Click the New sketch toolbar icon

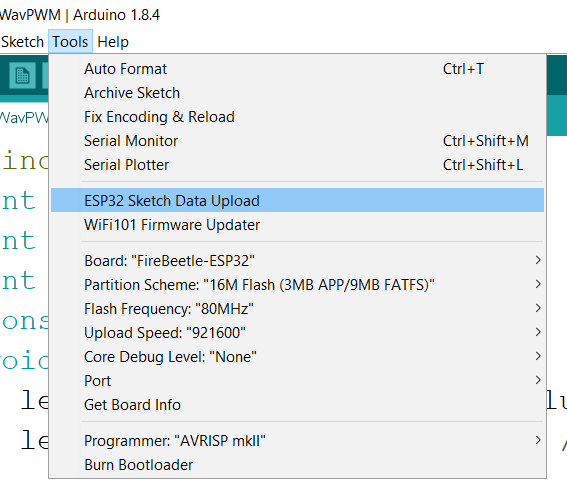(x=22, y=75)
